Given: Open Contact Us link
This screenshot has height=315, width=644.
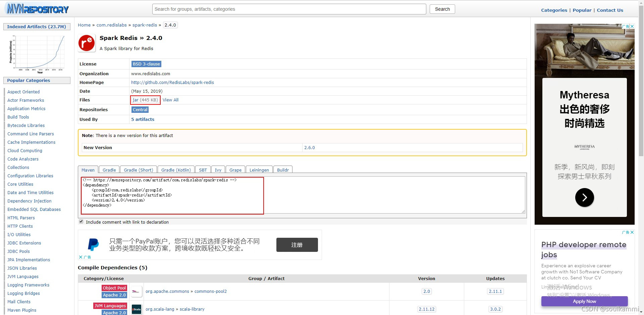Looking at the screenshot, I should coord(610,10).
